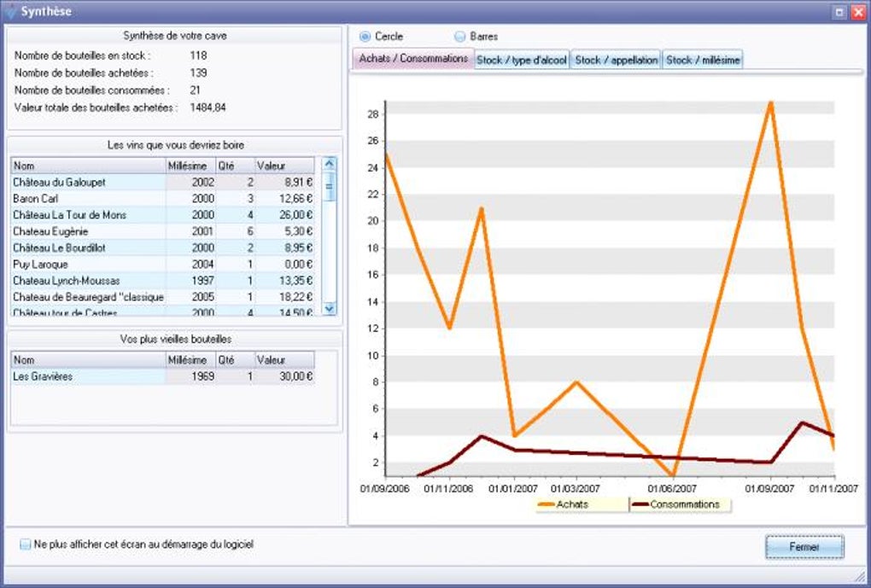Sort oldest bottles by Valeur column
Viewport: 871px width, 588px height.
coord(284,360)
